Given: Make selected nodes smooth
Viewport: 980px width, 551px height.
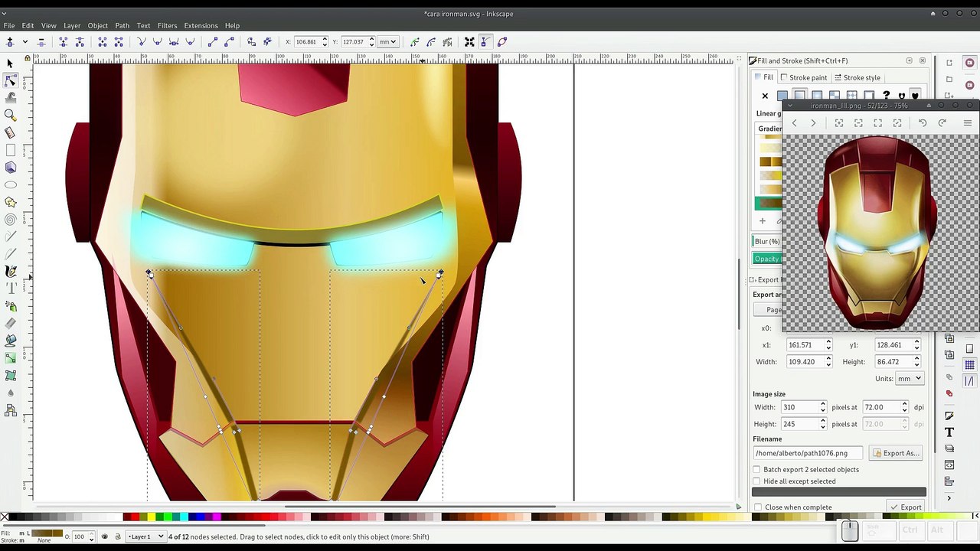Looking at the screenshot, I should pyautogui.click(x=158, y=41).
